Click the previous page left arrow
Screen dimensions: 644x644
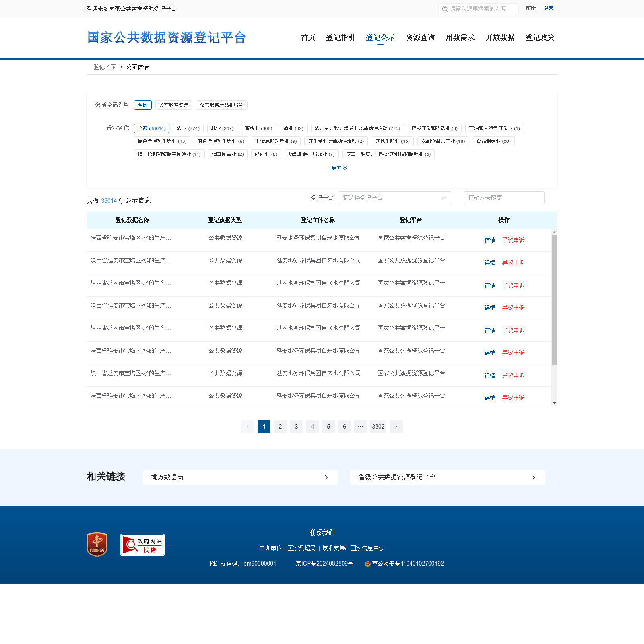point(248,427)
